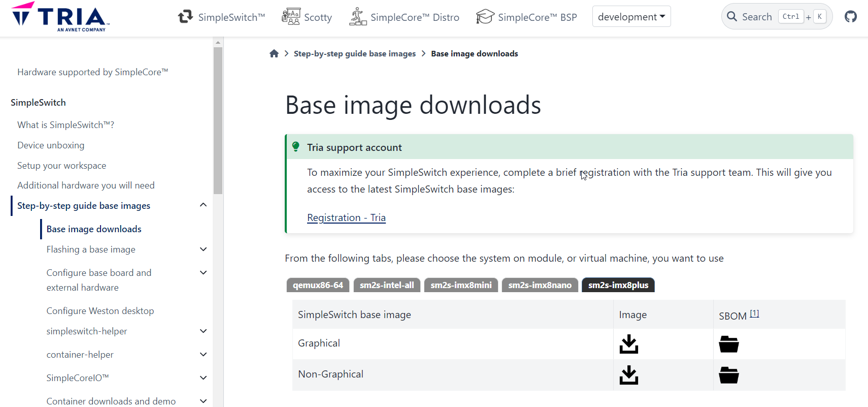Expand the simpleswitch-helper section
Viewport: 868px width, 407px height.
[x=203, y=331]
